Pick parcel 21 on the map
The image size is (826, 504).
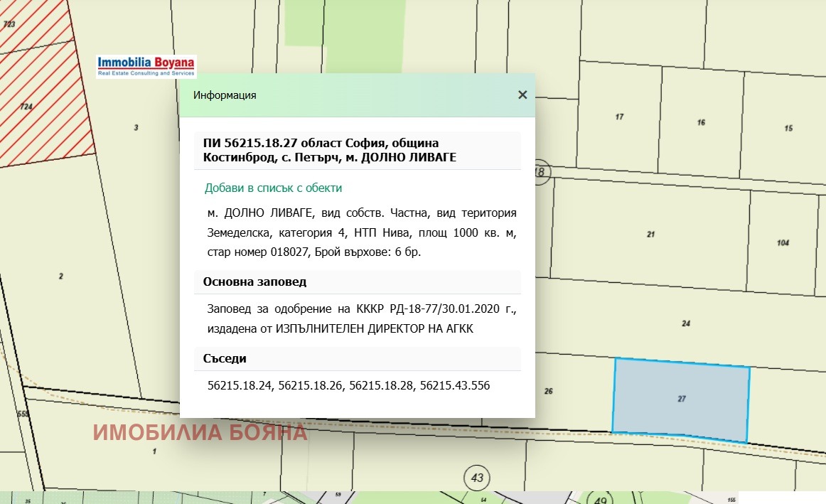pyautogui.click(x=650, y=235)
